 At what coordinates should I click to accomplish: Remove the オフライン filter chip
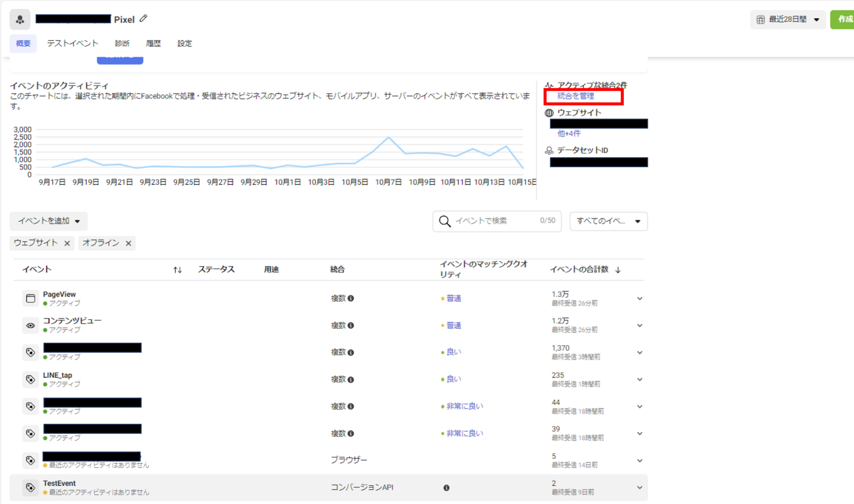pyautogui.click(x=128, y=243)
